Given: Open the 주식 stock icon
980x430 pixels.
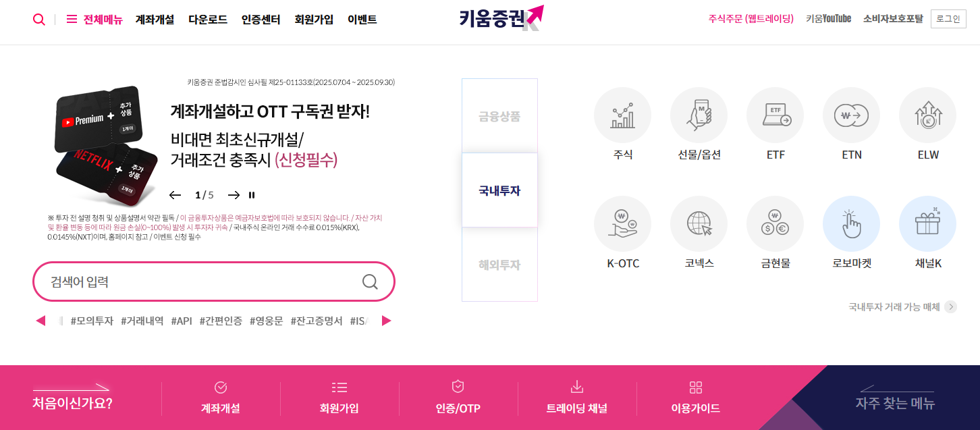Looking at the screenshot, I should tap(622, 115).
